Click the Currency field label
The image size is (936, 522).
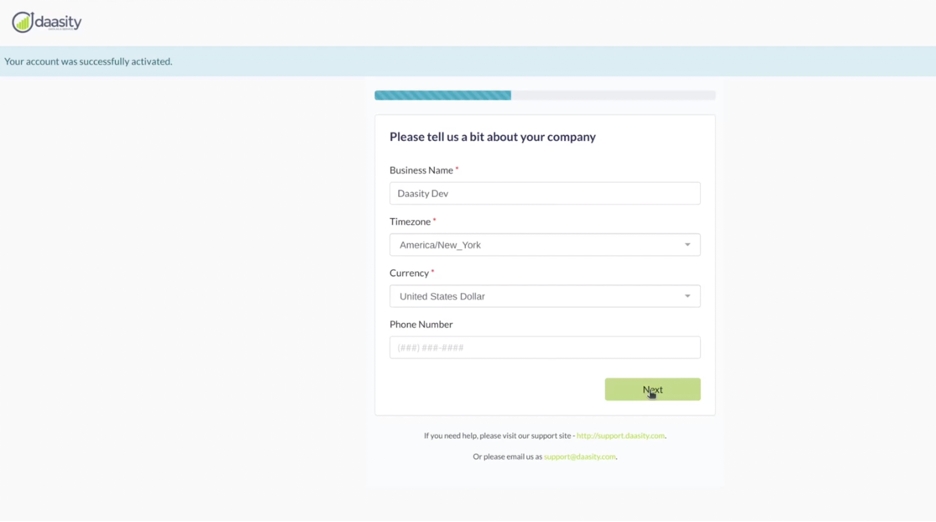point(409,273)
